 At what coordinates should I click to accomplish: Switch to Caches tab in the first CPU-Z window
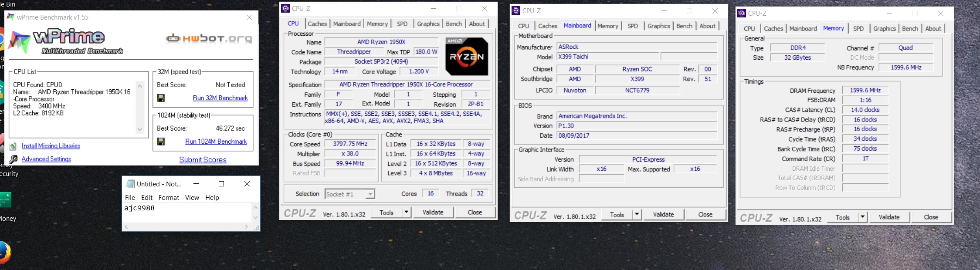(x=317, y=24)
